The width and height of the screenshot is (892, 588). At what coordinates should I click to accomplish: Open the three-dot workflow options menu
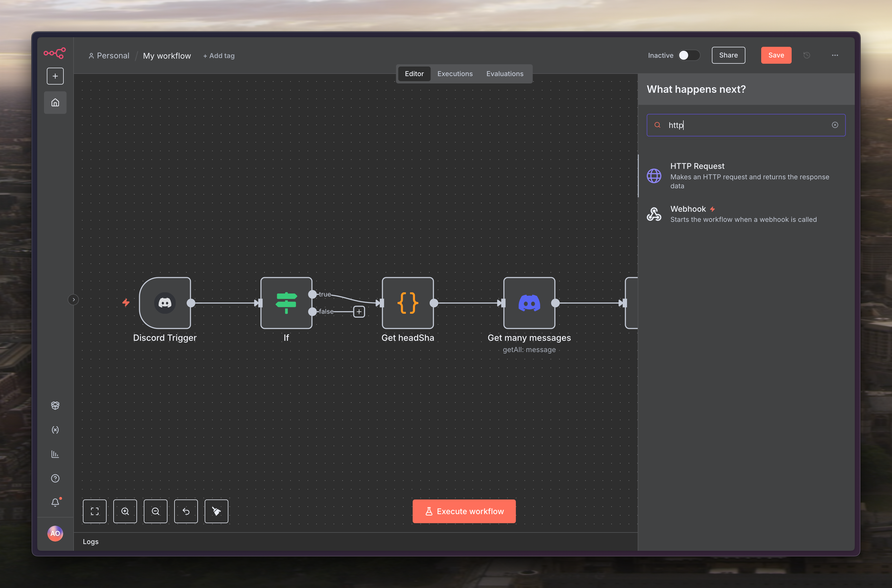tap(835, 55)
